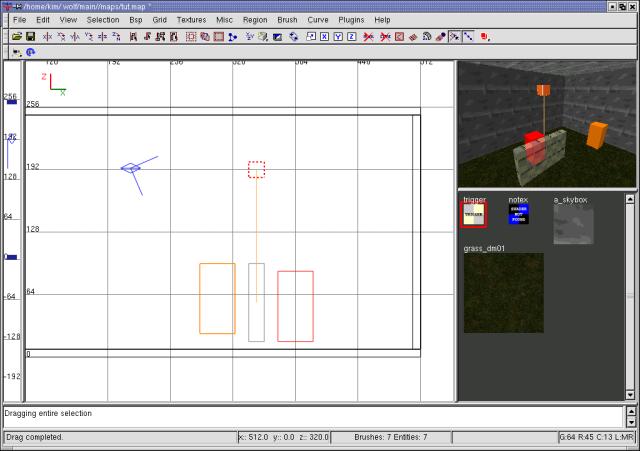Click the Patch Bend mode icon
The height and width of the screenshot is (451, 640).
point(427,37)
